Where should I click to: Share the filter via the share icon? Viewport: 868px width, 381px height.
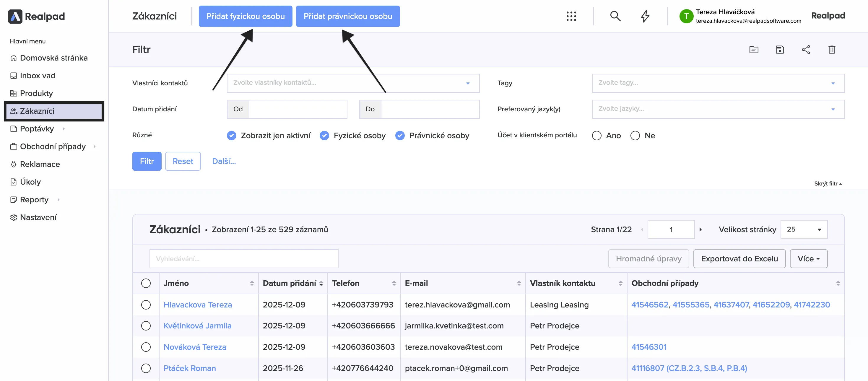click(x=806, y=50)
